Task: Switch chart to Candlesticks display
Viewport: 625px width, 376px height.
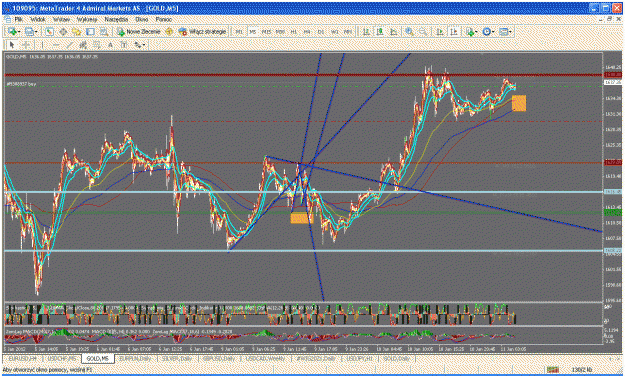Action: tap(380, 31)
